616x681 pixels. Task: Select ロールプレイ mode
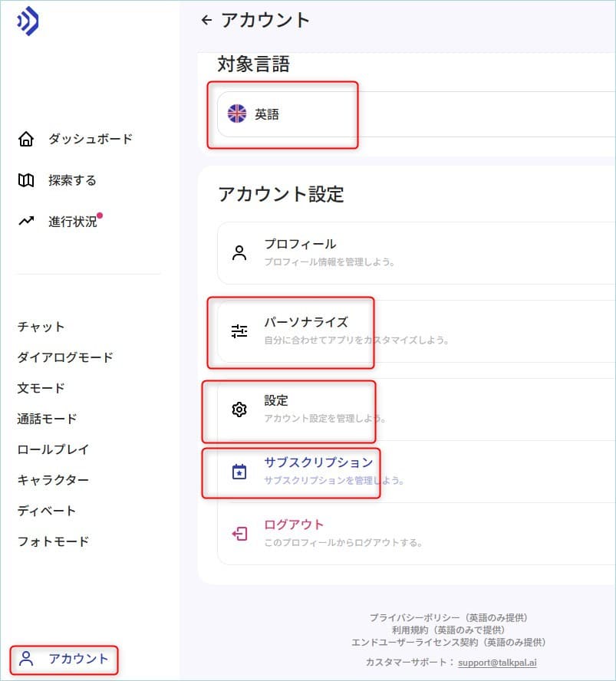[x=53, y=449]
